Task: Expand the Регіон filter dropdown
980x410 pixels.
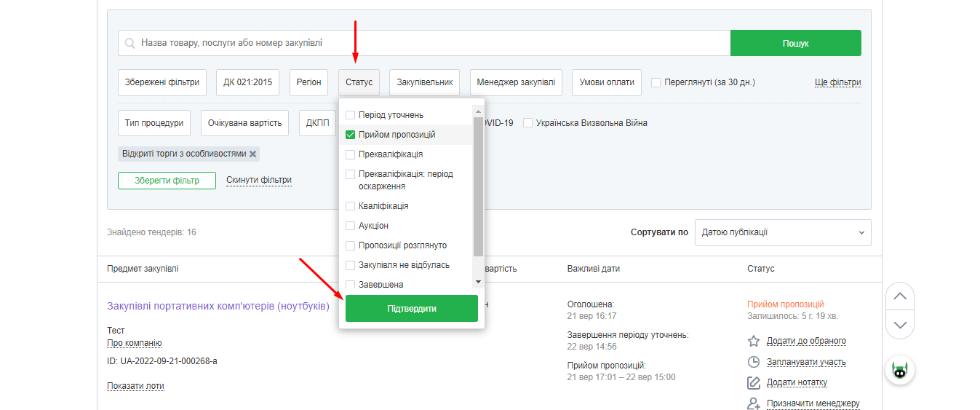Action: click(x=309, y=82)
